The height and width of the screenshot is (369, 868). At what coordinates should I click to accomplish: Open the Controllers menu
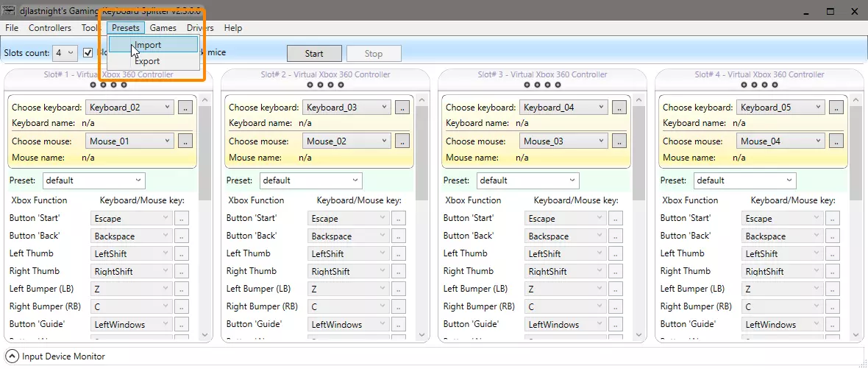(50, 28)
